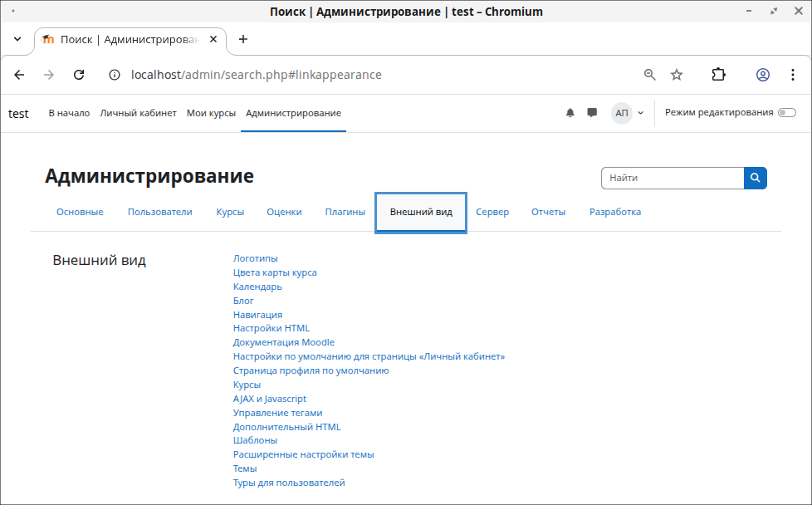Image resolution: width=812 pixels, height=505 pixels.
Task: Switch to the Плагины tab
Action: pos(345,212)
